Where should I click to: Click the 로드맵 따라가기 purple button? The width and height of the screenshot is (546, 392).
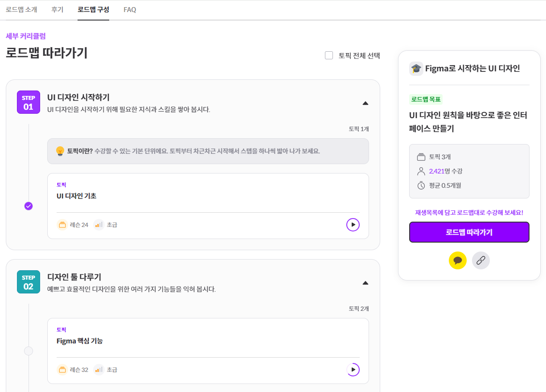(469, 232)
